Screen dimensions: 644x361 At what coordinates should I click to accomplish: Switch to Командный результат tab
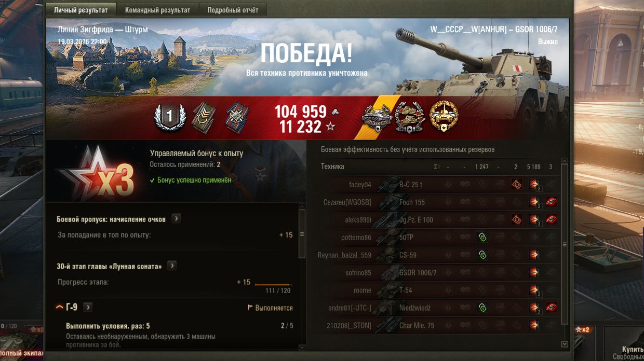[157, 10]
